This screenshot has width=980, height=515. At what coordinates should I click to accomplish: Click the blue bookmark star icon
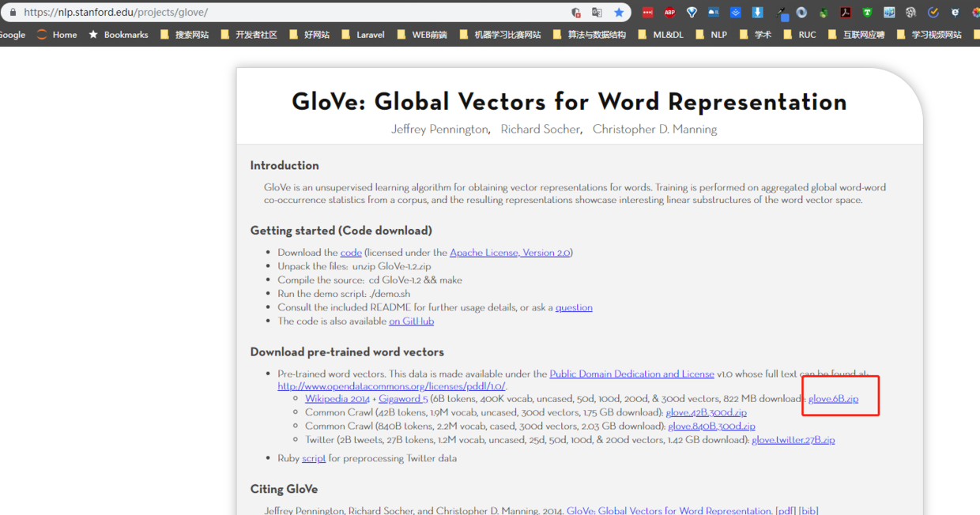pos(619,13)
